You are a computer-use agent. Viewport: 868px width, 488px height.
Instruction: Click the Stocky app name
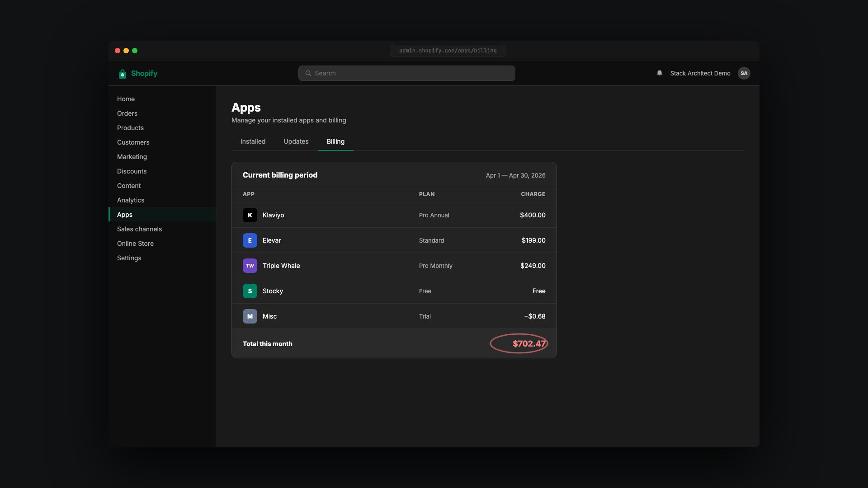coord(273,291)
